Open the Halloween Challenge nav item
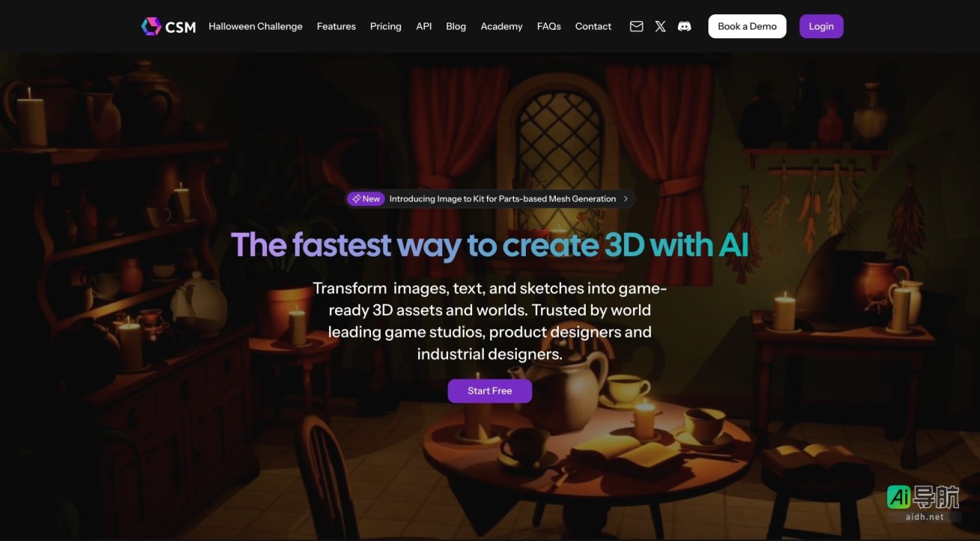This screenshot has height=541, width=980. (x=255, y=26)
